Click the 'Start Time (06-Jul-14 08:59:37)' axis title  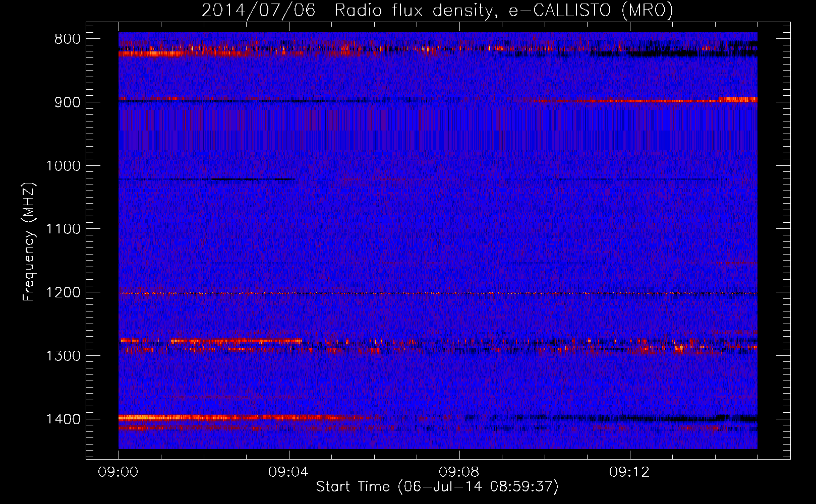pos(437,487)
